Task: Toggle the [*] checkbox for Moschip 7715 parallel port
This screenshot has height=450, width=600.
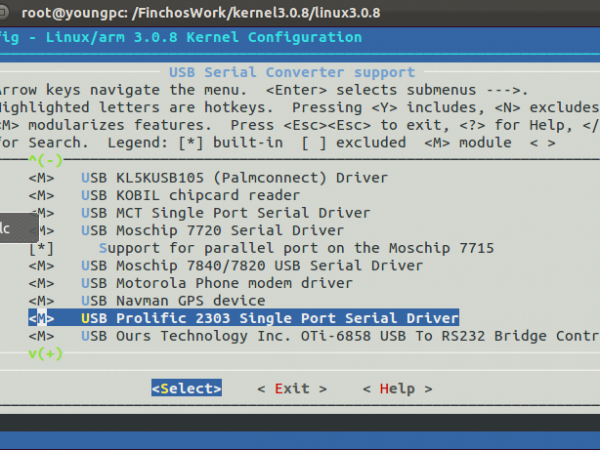Action: 42,248
